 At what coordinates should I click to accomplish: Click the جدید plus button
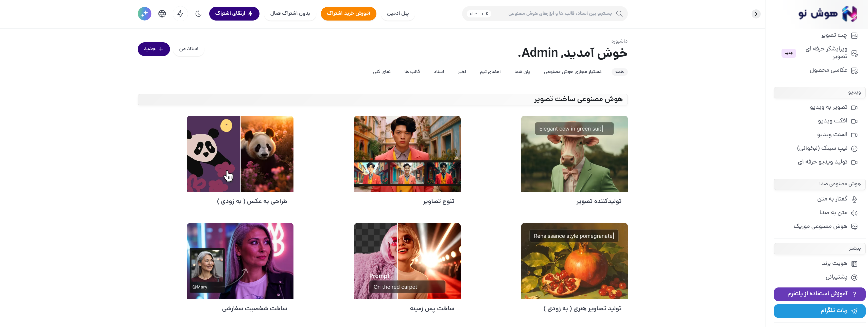[154, 49]
